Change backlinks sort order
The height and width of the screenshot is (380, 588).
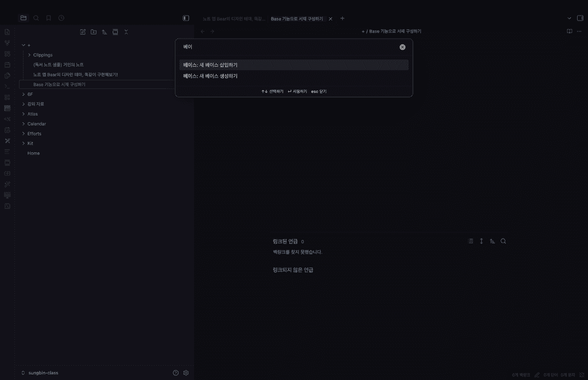(492, 241)
